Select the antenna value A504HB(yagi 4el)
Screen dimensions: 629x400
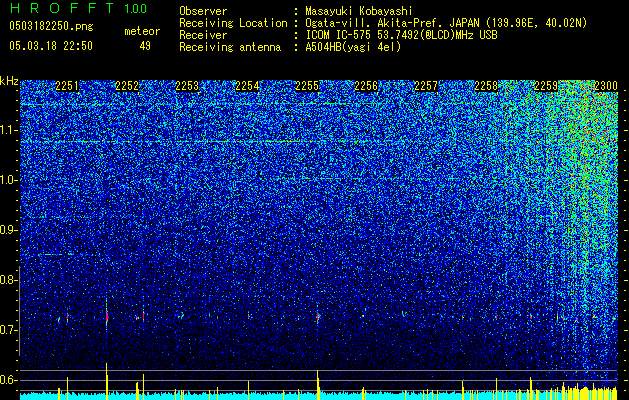tap(353, 47)
